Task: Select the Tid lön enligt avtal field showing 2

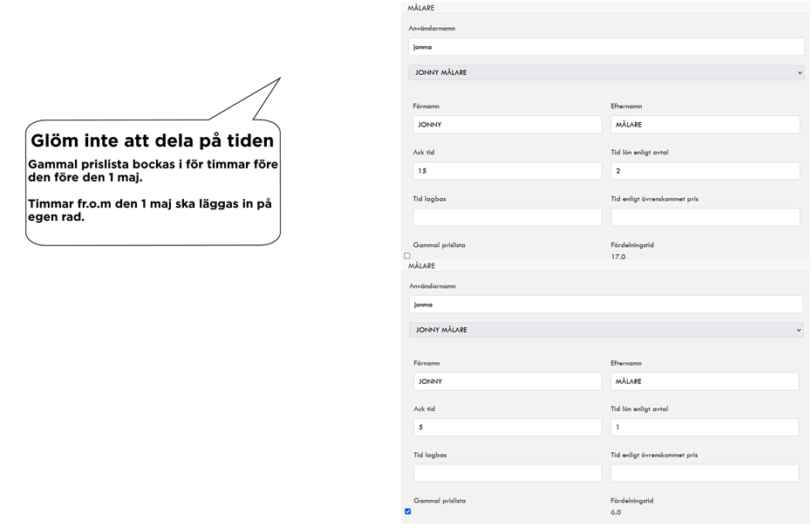Action: [706, 171]
